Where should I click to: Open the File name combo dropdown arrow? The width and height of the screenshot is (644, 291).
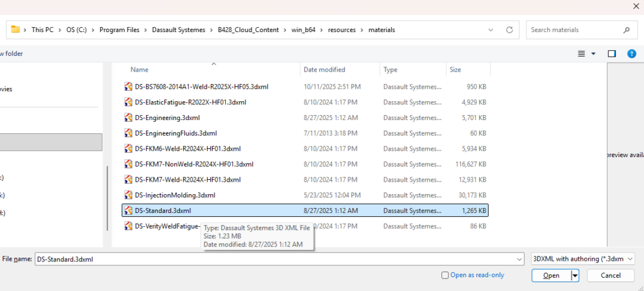[x=520, y=260]
